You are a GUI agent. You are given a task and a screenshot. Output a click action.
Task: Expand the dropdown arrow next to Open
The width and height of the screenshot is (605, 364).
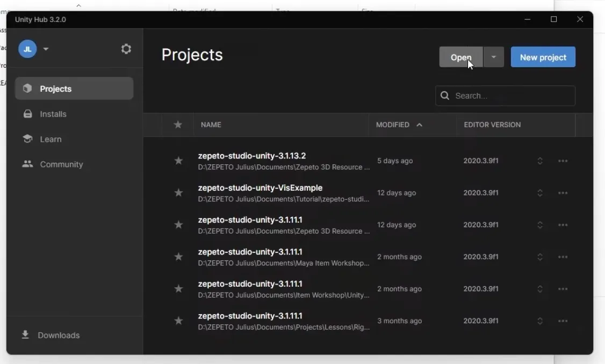(494, 57)
